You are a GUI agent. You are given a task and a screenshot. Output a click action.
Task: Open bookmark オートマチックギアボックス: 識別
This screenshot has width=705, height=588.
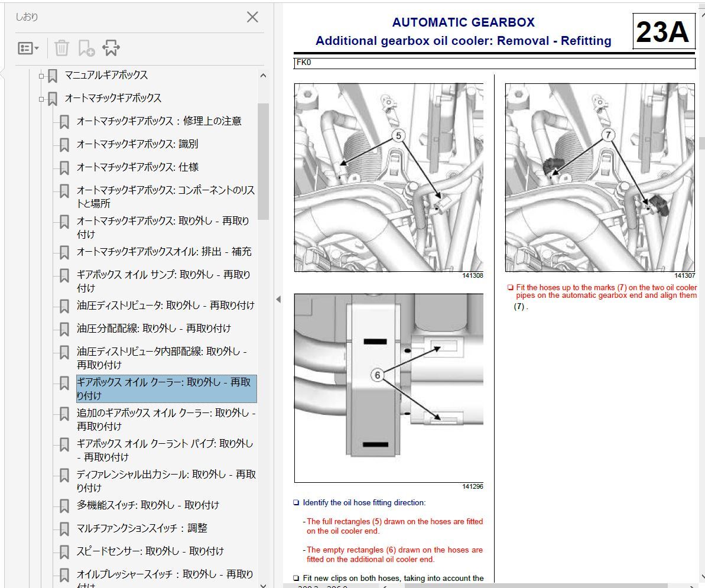pyautogui.click(x=137, y=144)
